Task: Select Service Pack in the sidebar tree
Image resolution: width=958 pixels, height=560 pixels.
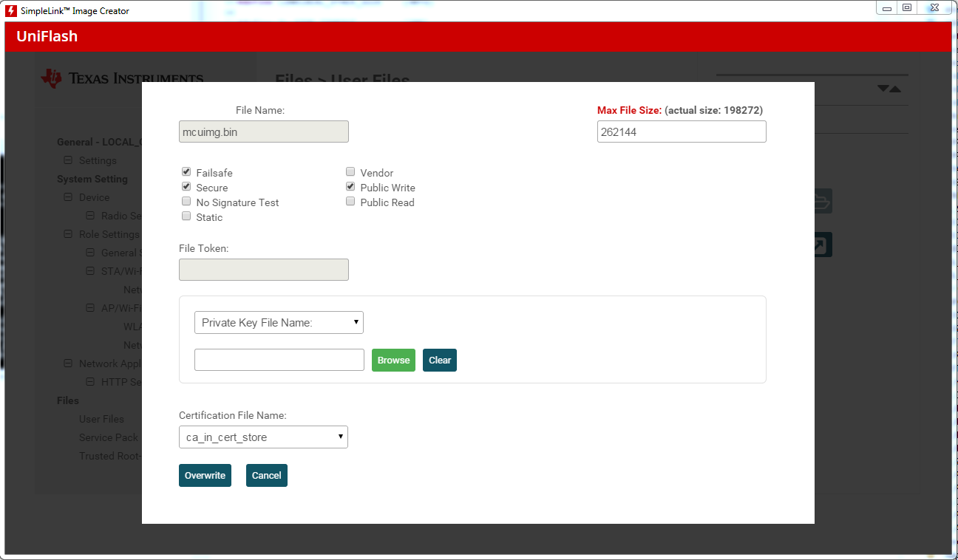Action: point(108,437)
